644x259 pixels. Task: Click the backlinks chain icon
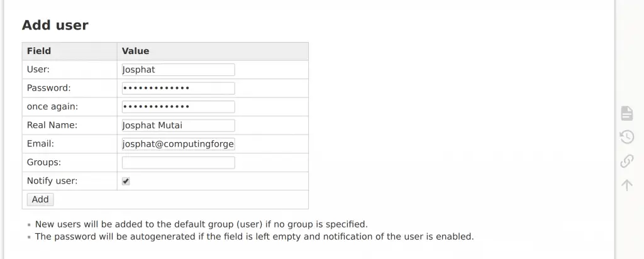coord(626,161)
